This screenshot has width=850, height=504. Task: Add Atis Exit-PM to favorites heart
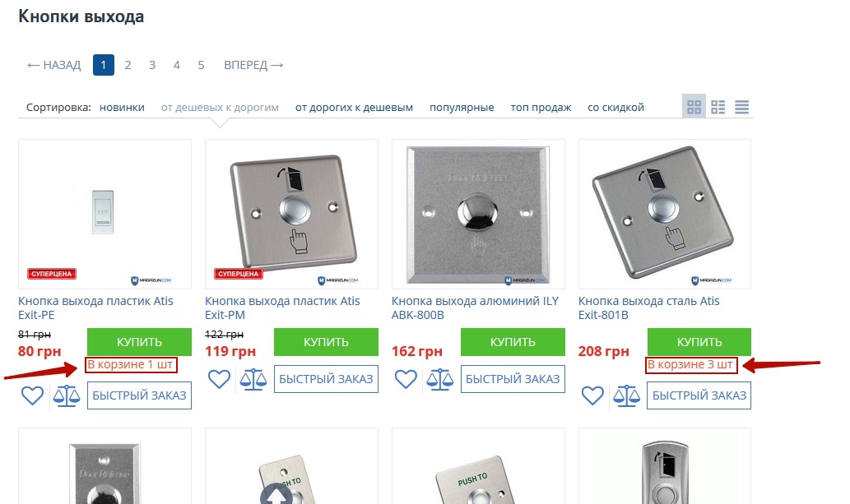pyautogui.click(x=219, y=379)
